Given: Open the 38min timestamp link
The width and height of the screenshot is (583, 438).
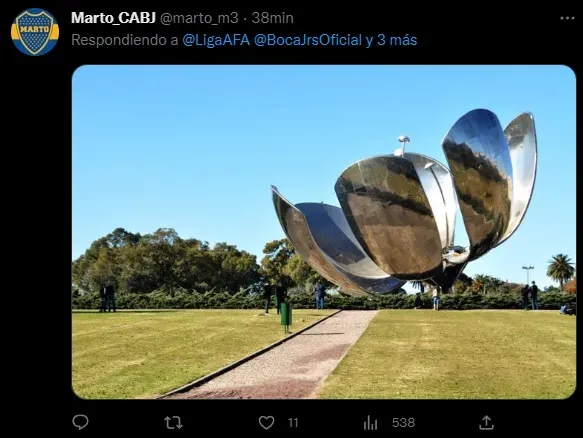Looking at the screenshot, I should (273, 18).
